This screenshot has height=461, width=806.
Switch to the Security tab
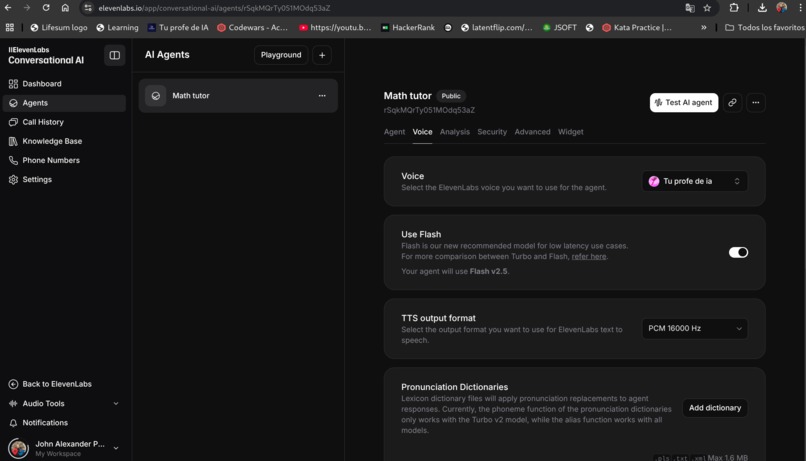pos(492,132)
